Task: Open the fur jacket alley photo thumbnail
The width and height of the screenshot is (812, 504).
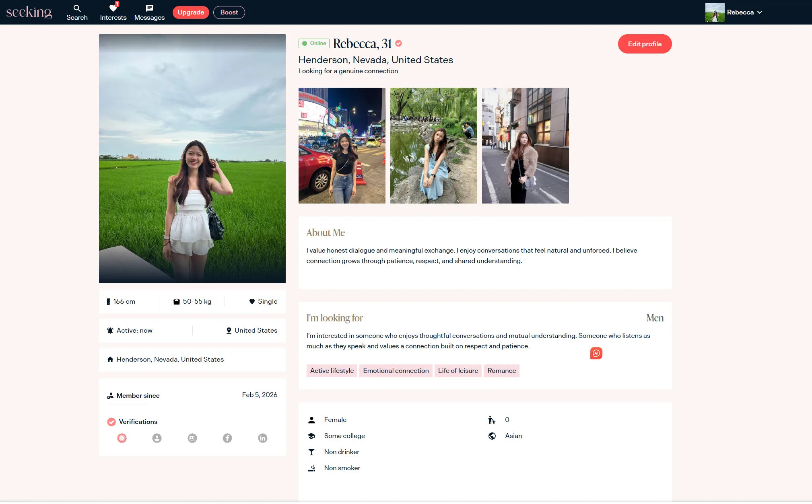Action: pos(525,146)
